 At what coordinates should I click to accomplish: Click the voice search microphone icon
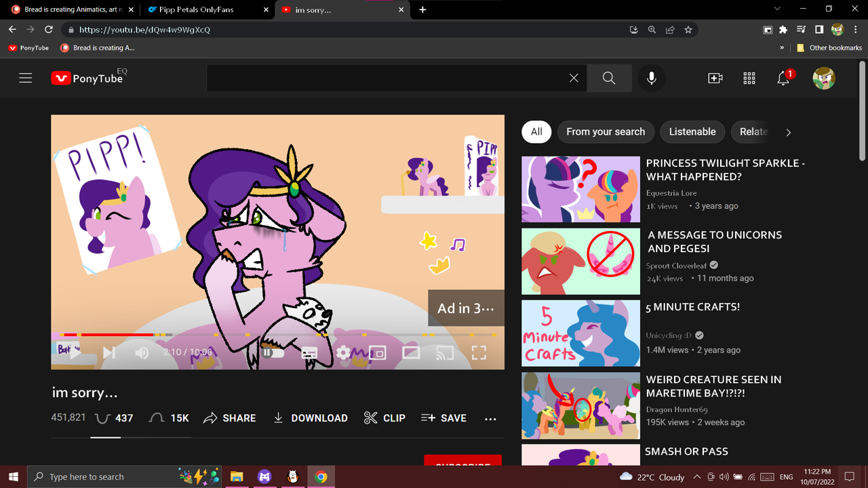(x=651, y=79)
